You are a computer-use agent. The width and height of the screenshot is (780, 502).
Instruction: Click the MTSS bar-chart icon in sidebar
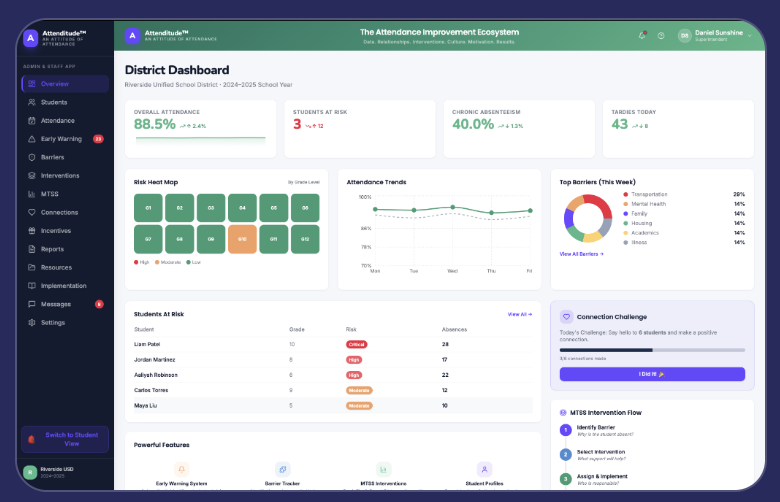pos(32,194)
